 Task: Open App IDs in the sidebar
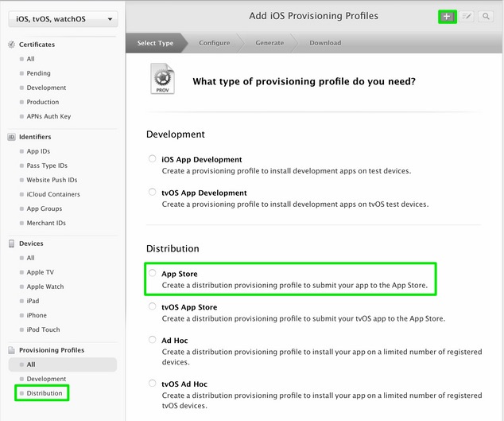click(38, 151)
